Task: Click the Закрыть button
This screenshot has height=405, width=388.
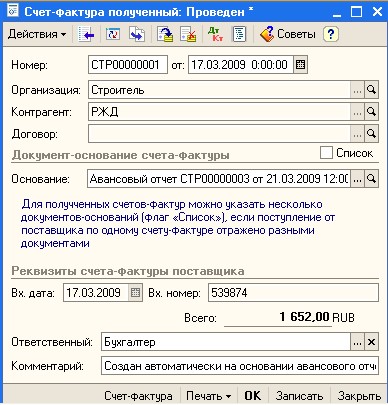Action: pos(359,396)
